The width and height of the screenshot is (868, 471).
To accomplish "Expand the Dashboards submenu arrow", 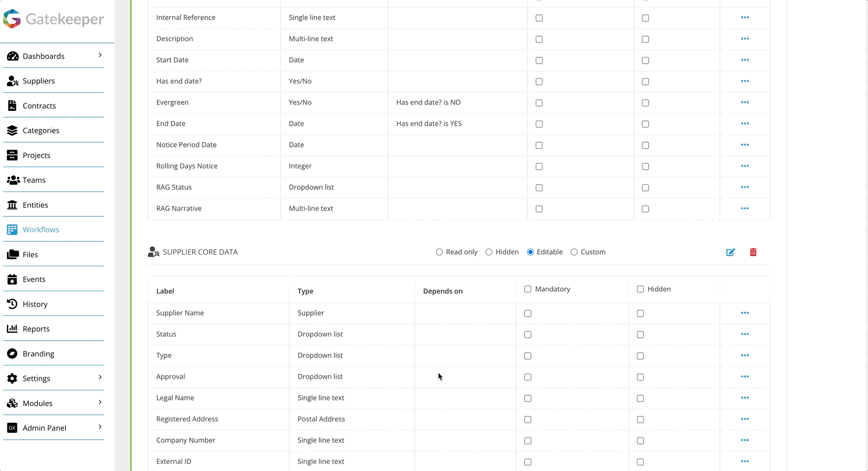I will [x=100, y=55].
